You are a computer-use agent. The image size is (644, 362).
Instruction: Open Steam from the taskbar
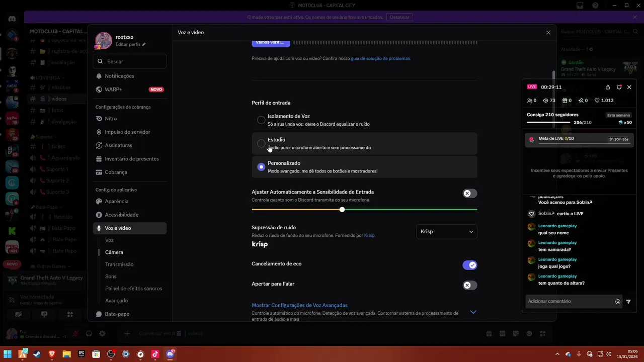point(37,354)
